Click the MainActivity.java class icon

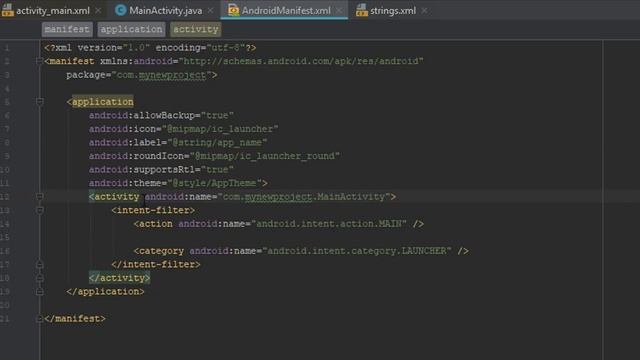tap(120, 11)
